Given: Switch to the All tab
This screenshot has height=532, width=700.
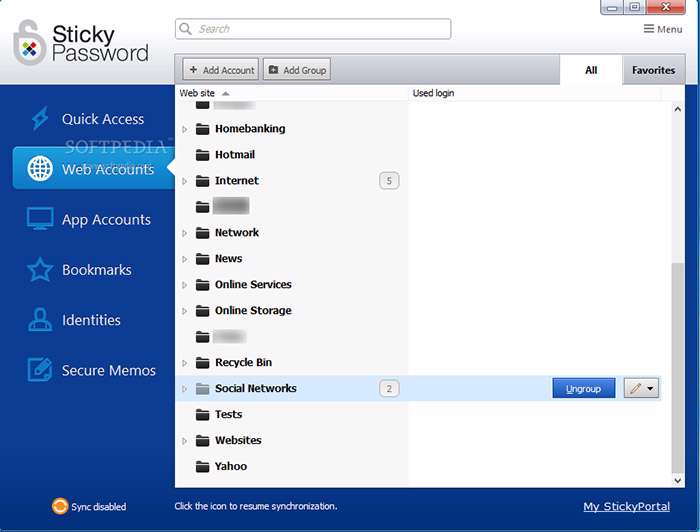Looking at the screenshot, I should 591,70.
